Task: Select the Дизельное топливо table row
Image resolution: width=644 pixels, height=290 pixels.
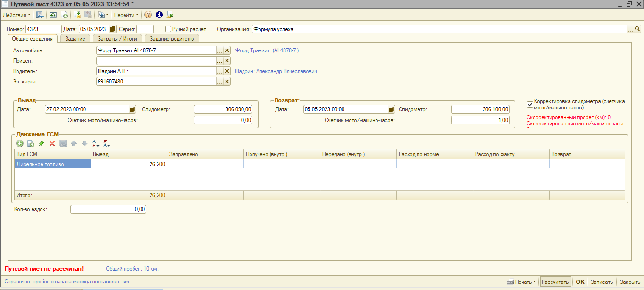Action: coord(52,164)
